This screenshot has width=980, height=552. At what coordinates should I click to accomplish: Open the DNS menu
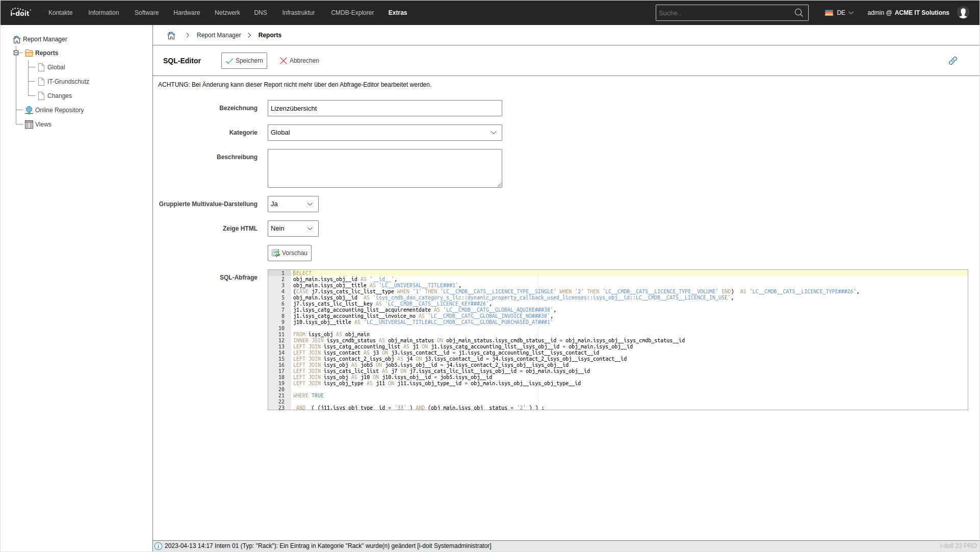coord(261,13)
